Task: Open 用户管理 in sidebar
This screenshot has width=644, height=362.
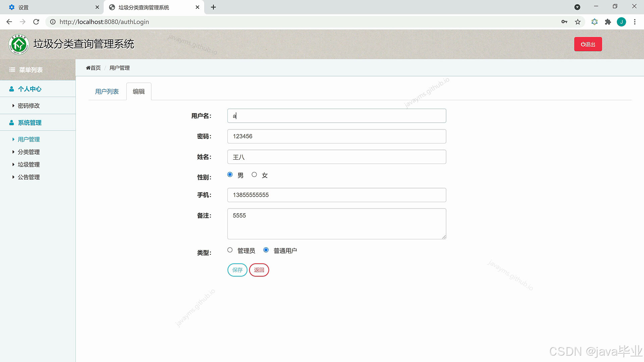Action: pos(29,139)
